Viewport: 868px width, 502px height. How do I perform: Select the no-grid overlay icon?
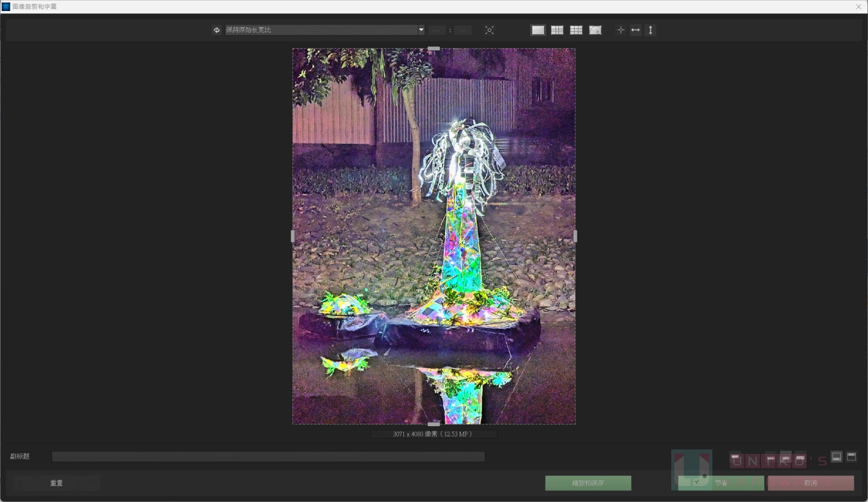[538, 30]
